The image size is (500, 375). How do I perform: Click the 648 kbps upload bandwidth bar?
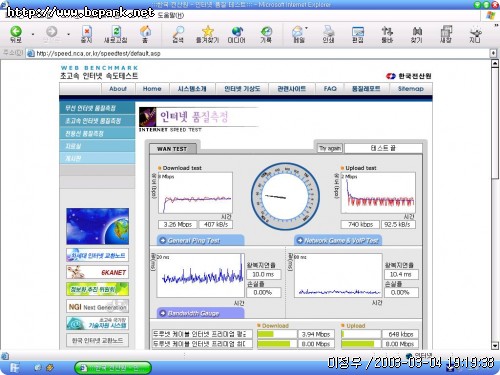point(361,334)
